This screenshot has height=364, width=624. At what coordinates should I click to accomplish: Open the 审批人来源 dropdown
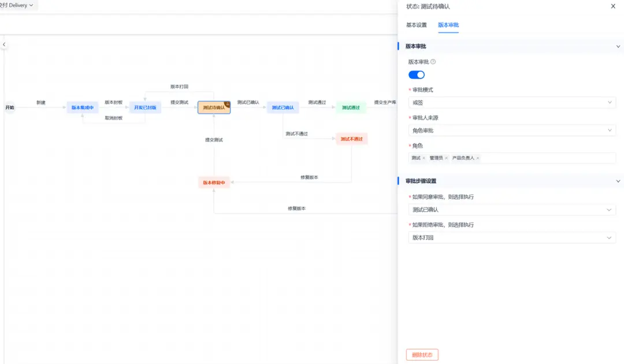click(x=512, y=130)
